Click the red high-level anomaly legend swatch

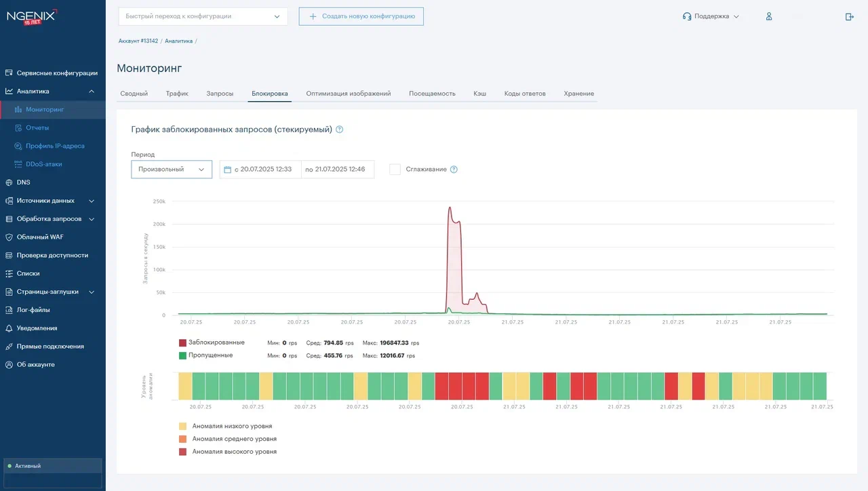[x=183, y=452]
